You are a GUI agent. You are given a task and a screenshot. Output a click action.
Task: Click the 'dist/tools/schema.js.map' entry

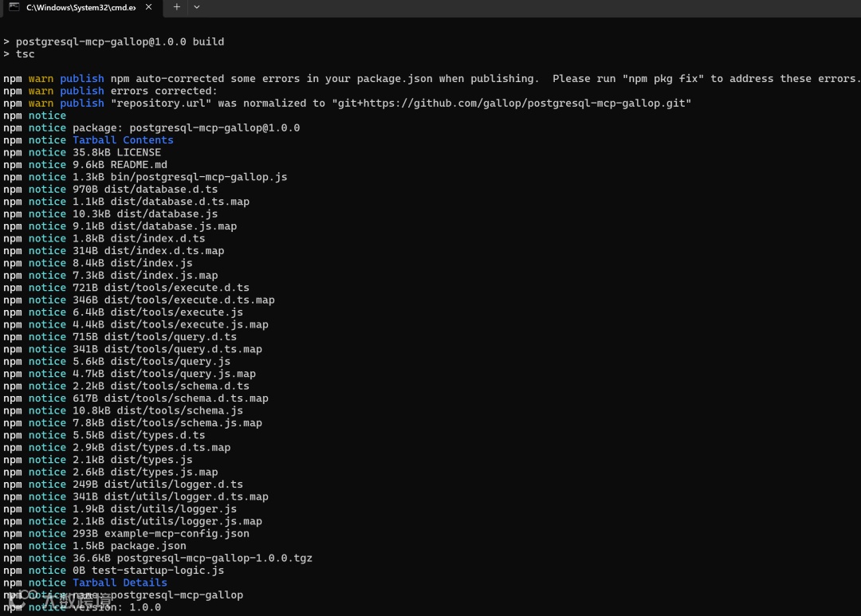click(186, 423)
